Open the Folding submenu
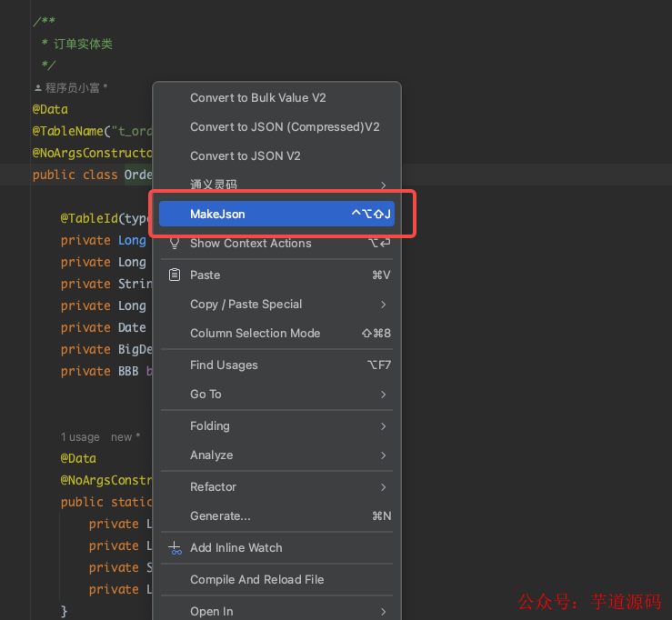The height and width of the screenshot is (620, 672). (276, 425)
